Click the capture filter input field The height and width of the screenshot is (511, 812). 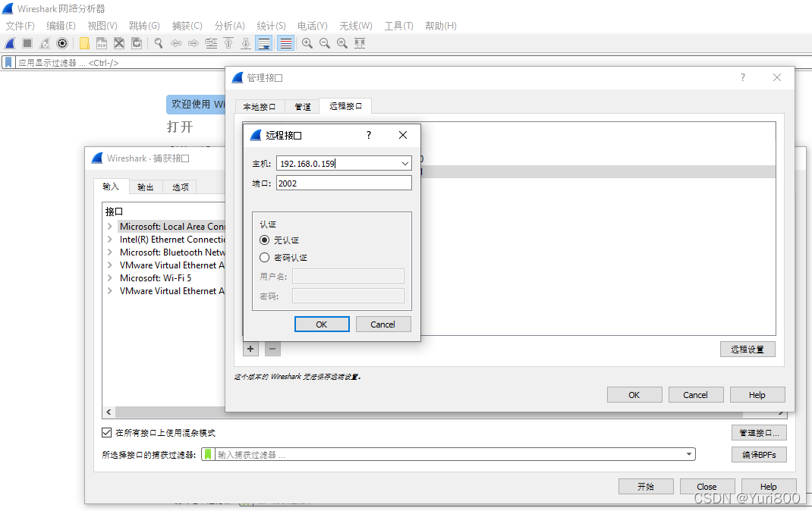point(448,455)
